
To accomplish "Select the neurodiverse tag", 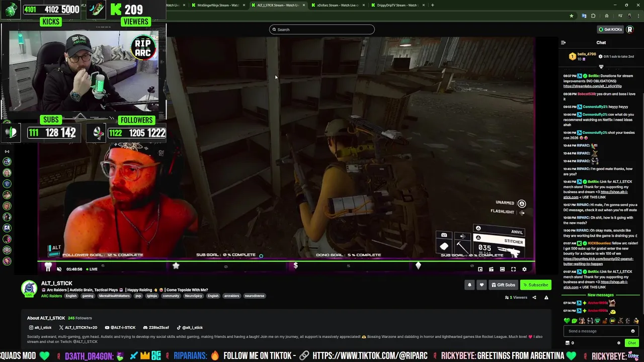I will (x=255, y=296).
